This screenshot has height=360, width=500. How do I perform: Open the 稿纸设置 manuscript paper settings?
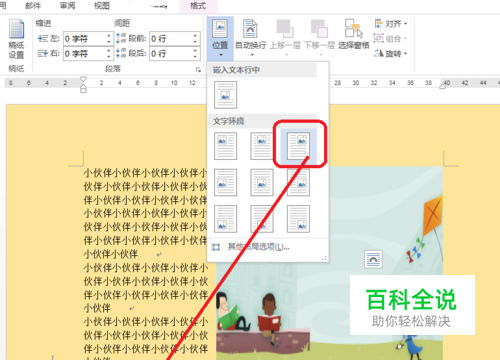[x=16, y=39]
